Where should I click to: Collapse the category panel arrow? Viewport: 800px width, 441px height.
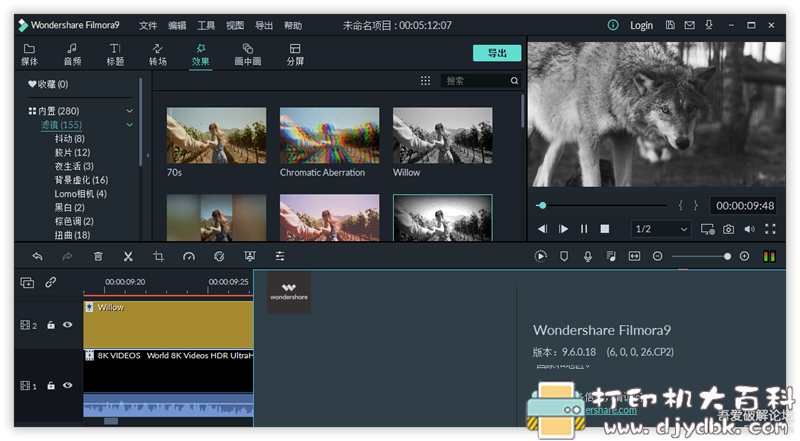(147, 155)
